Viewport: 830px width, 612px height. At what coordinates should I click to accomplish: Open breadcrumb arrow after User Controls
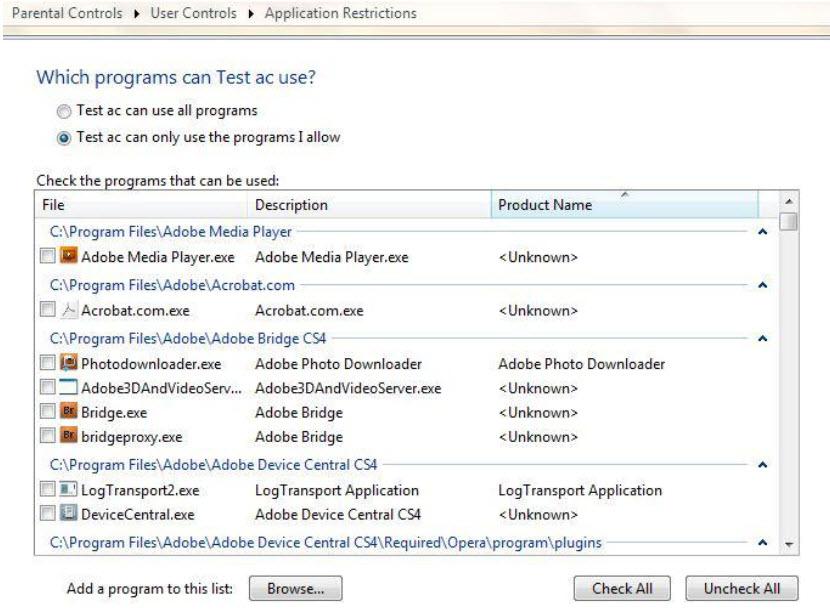[x=251, y=14]
